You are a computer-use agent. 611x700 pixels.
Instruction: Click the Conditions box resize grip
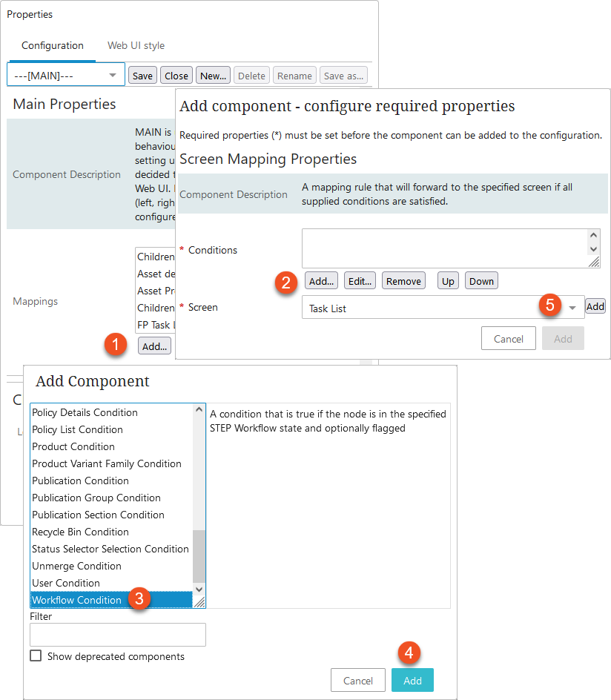pyautogui.click(x=594, y=262)
